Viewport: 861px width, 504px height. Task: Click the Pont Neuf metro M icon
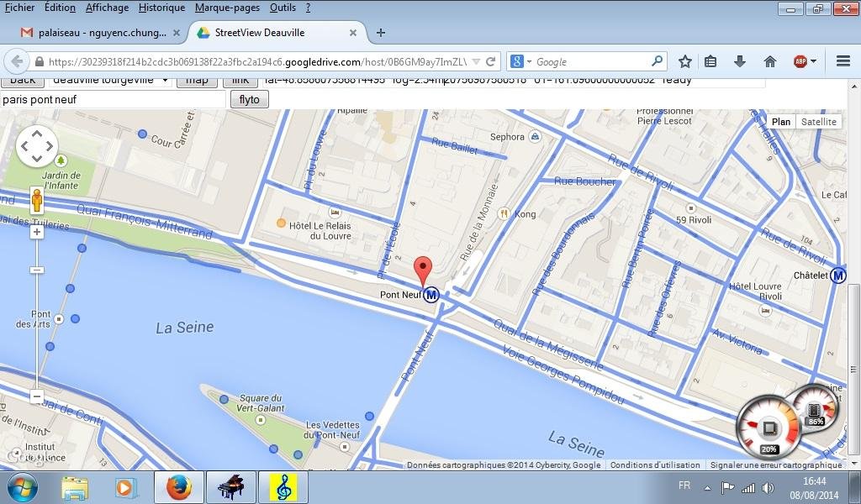(x=432, y=296)
